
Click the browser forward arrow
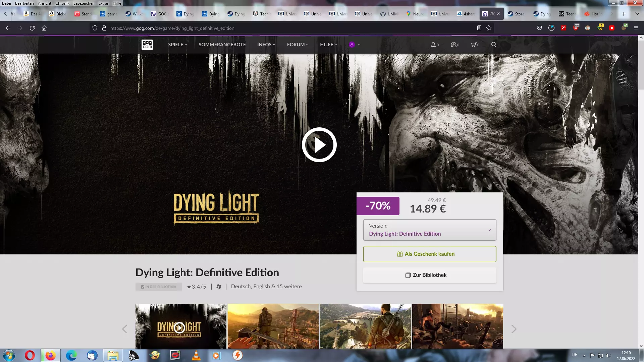20,28
